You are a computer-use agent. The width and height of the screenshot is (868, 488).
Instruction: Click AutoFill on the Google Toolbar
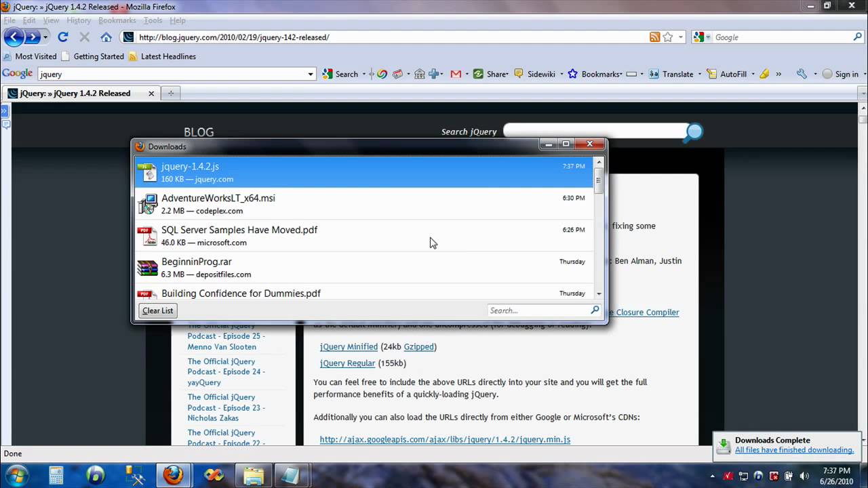click(x=726, y=74)
